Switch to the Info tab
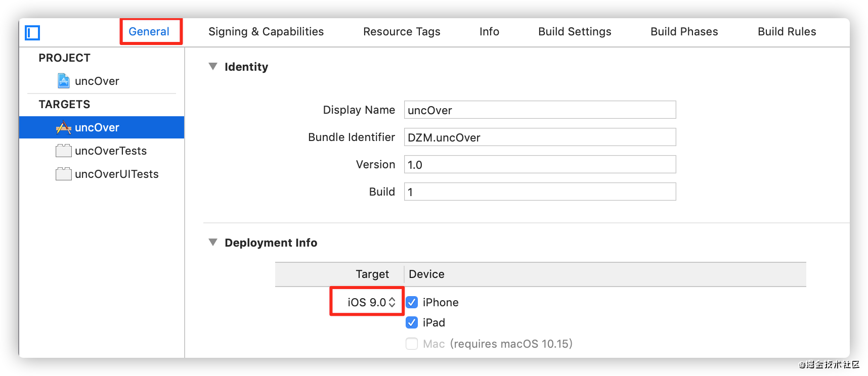The width and height of the screenshot is (868, 376). click(489, 31)
